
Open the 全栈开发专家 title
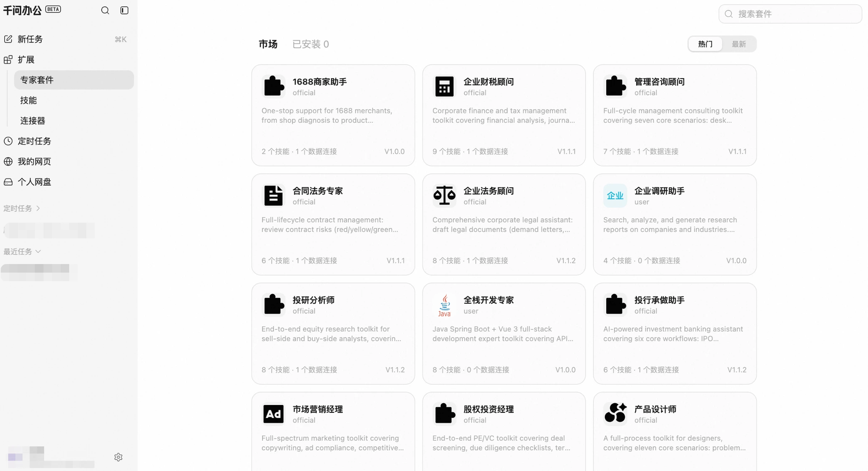click(x=489, y=300)
